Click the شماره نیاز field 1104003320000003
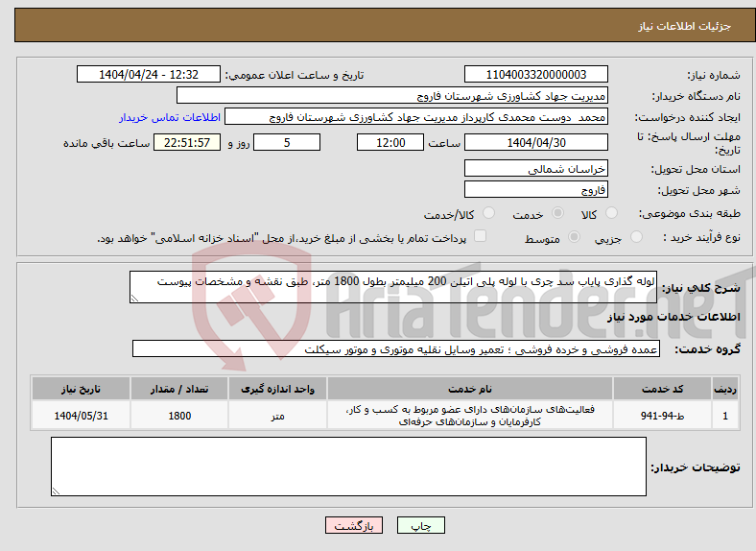Image resolution: width=756 pixels, height=551 pixels. 535,74
